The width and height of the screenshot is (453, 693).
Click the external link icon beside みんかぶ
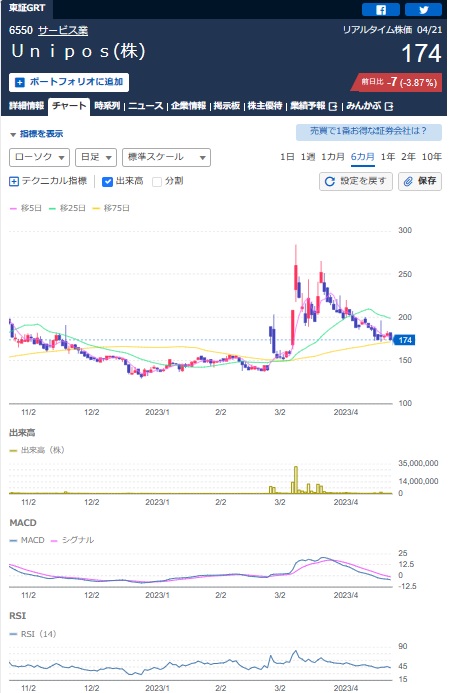(x=389, y=106)
